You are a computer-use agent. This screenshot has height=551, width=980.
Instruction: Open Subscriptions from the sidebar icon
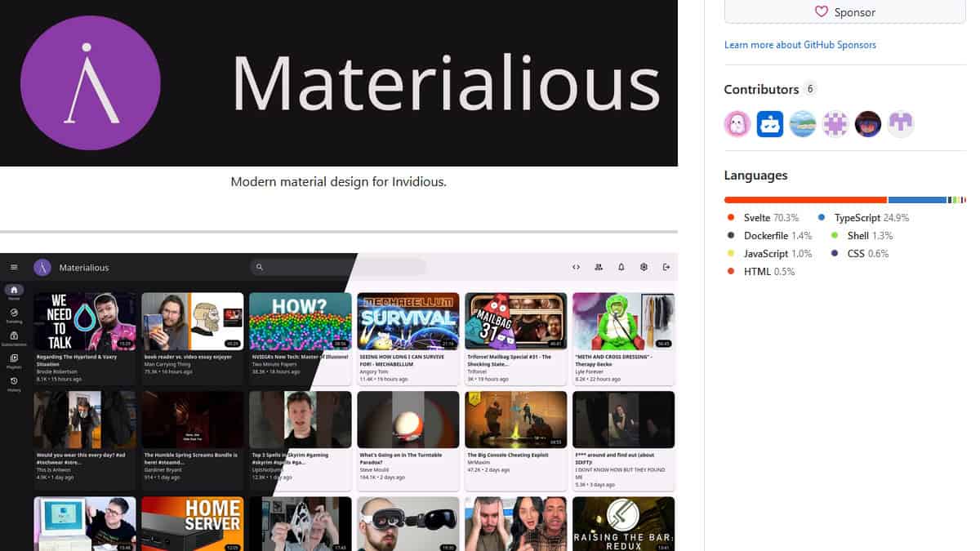tap(13, 335)
